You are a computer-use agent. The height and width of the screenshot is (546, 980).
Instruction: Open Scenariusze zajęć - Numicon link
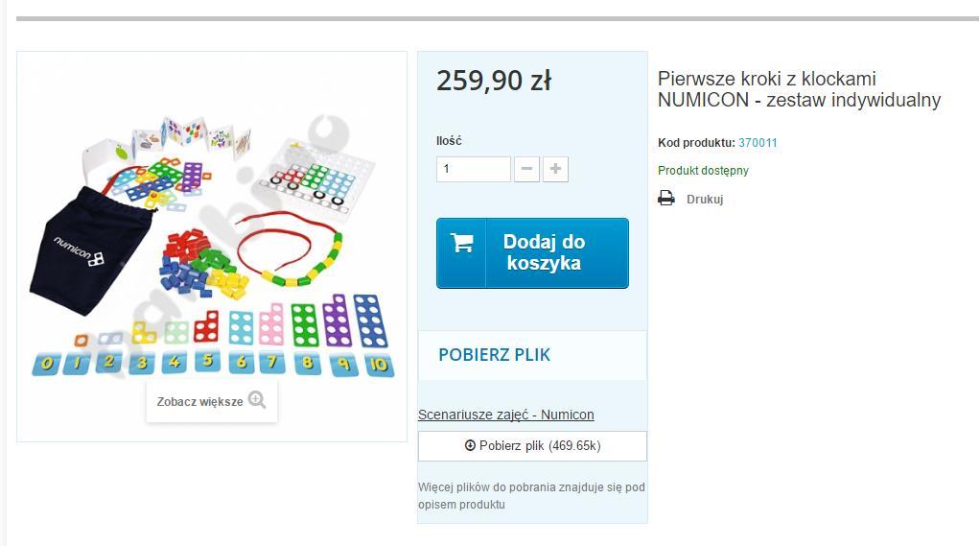tap(506, 415)
